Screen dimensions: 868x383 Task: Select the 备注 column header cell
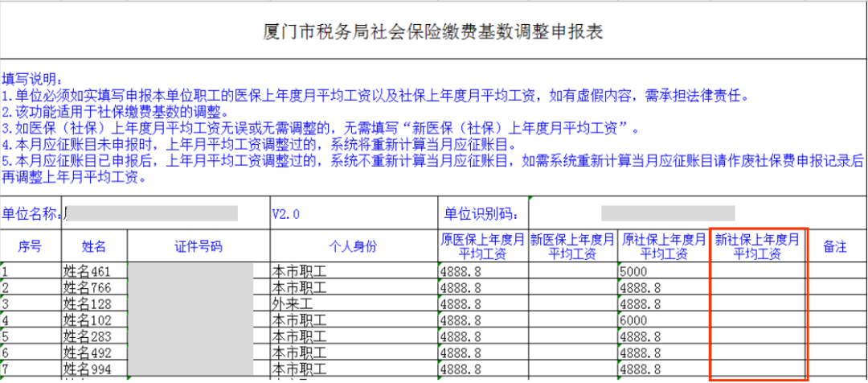point(837,246)
